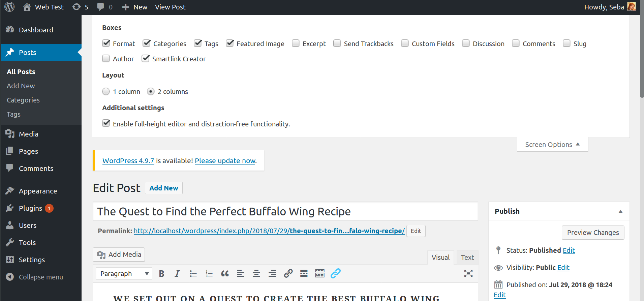This screenshot has width=644, height=301.
Task: Uncheck Smartlink Creator box option
Action: [x=146, y=59]
